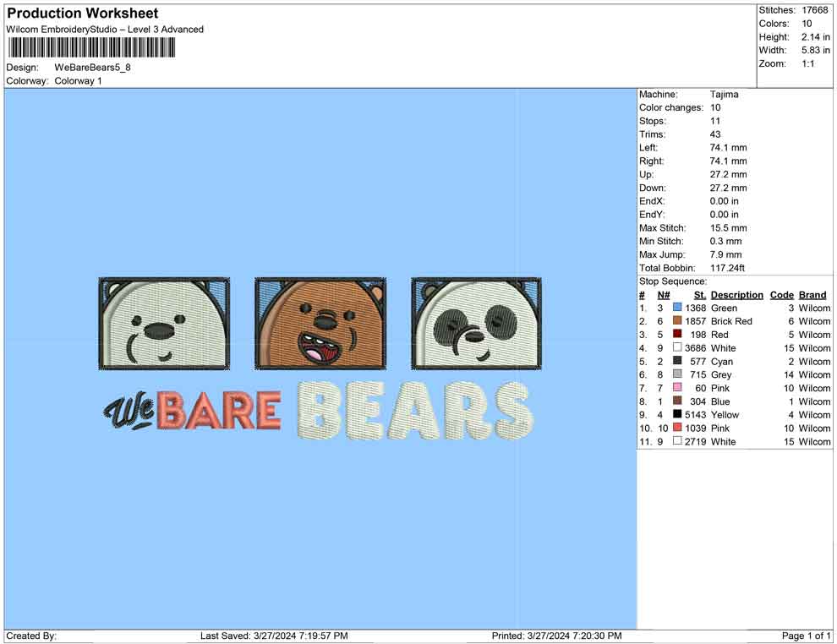
Task: Click the EndY value '0.00 in'
Action: [x=725, y=215]
